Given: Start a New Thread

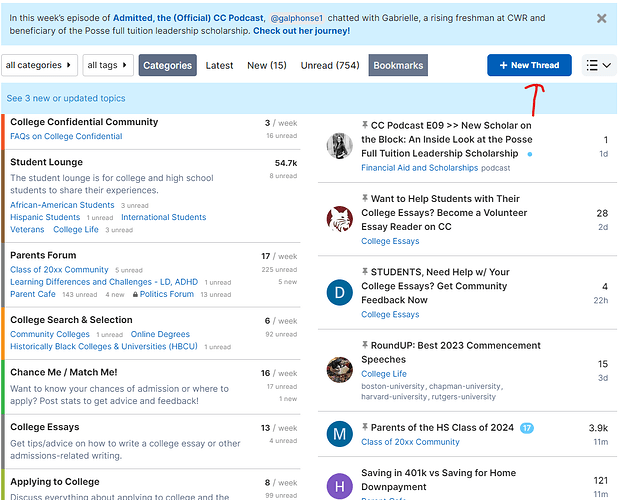Looking at the screenshot, I should pyautogui.click(x=529, y=65).
